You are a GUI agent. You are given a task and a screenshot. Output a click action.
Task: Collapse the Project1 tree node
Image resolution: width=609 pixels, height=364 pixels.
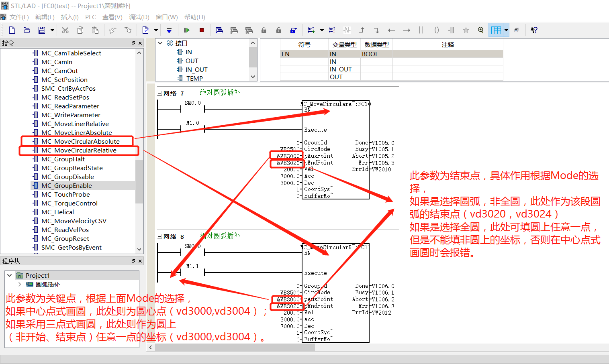pyautogui.click(x=10, y=275)
